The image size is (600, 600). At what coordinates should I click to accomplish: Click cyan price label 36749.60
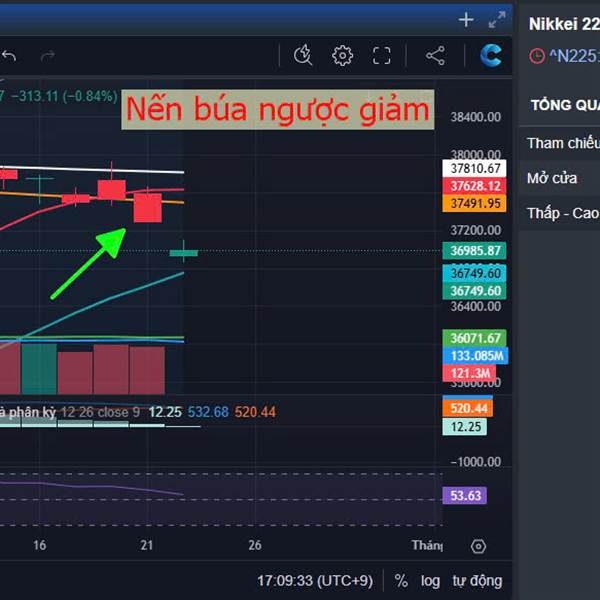(474, 273)
